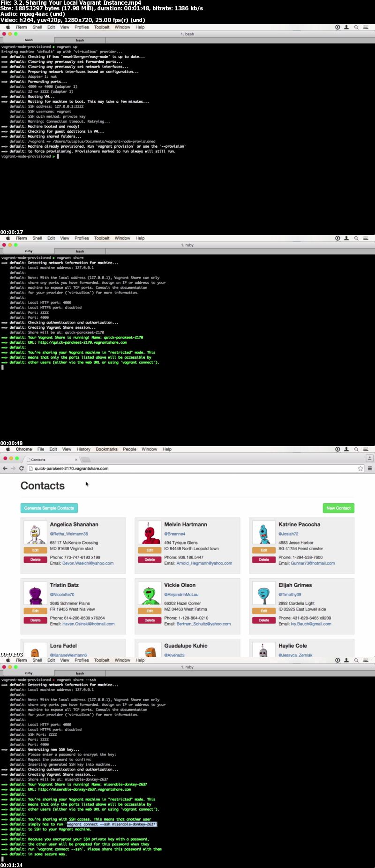The height and width of the screenshot is (868, 375).
Task: Follow the @Timothy39 handle link
Action: 290,594
